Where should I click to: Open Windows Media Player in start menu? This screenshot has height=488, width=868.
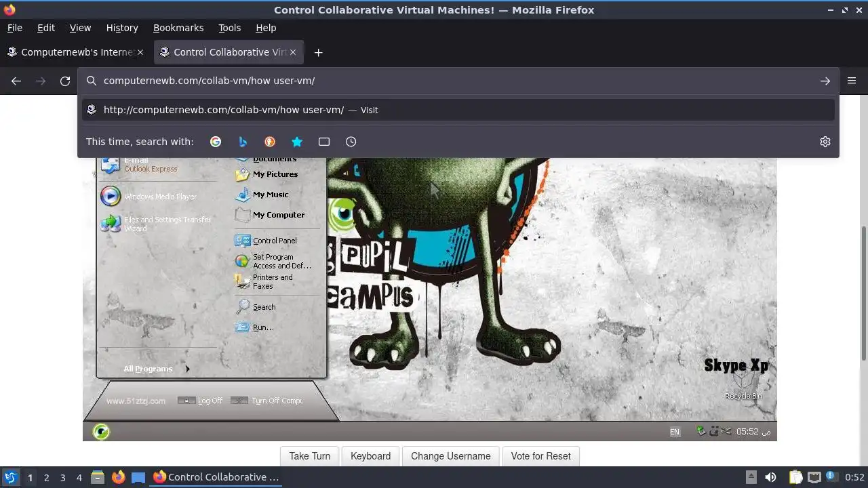[x=149, y=197]
